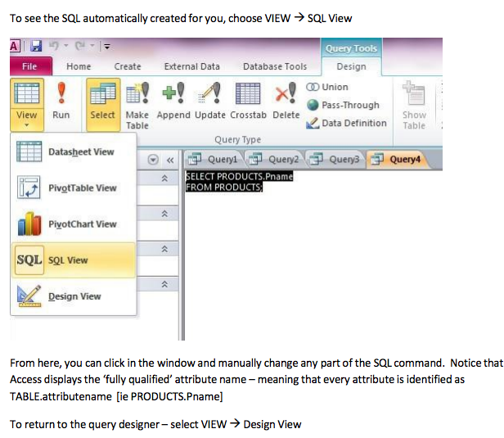The image size is (504, 438).
Task: Click the Query Tools contextual tab header
Action: pos(351,48)
